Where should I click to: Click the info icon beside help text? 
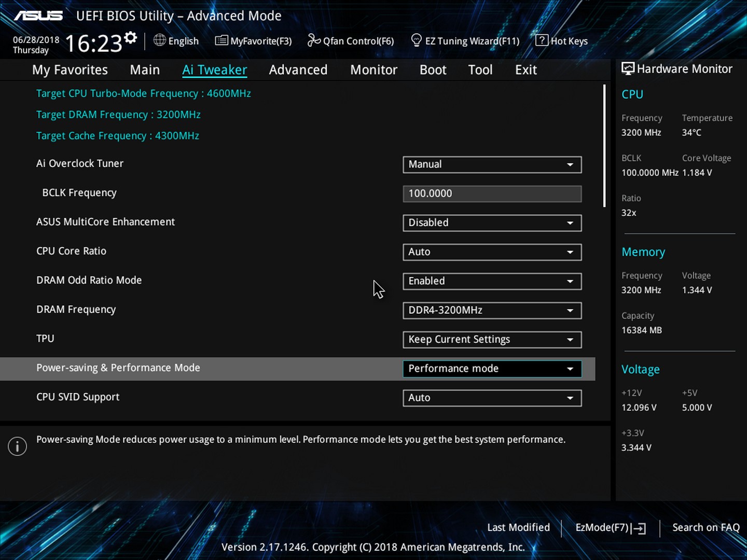tap(17, 446)
